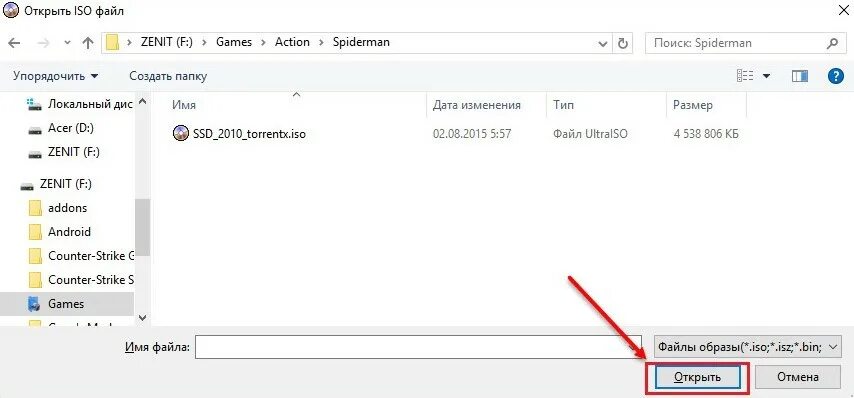
Task: Click the address bar folder icon
Action: coord(113,43)
